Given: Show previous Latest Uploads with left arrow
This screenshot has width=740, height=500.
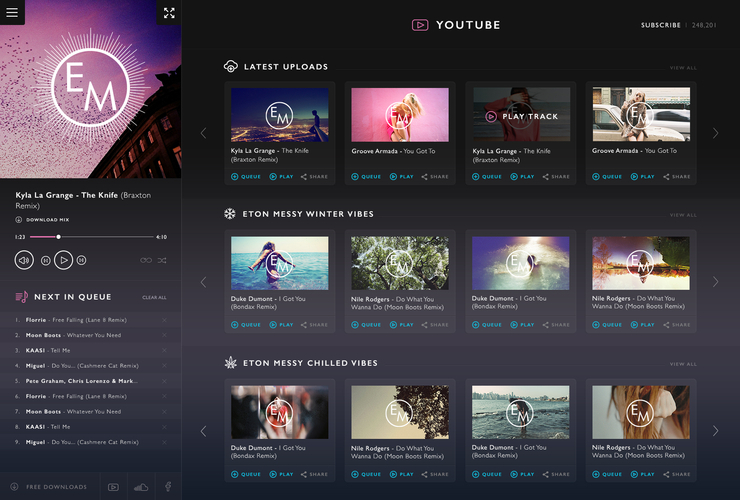Looking at the screenshot, I should click(203, 133).
